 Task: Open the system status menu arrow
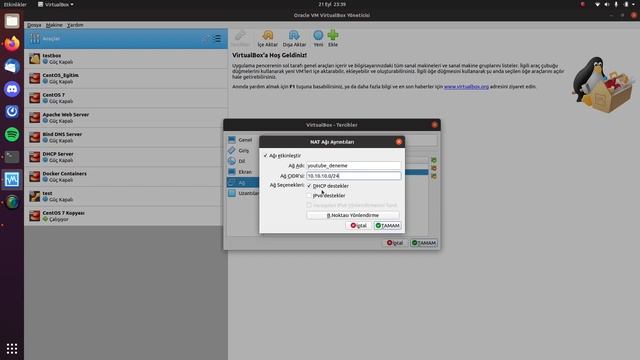(x=634, y=4)
